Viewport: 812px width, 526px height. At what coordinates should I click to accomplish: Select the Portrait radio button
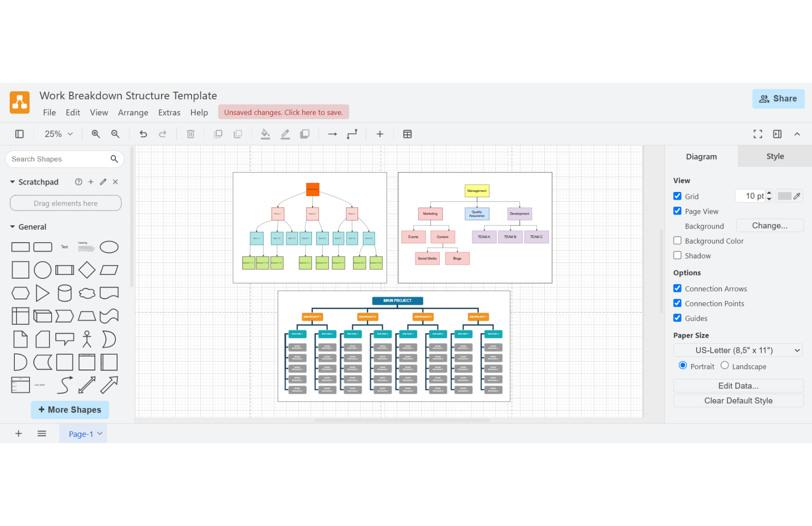click(x=683, y=365)
